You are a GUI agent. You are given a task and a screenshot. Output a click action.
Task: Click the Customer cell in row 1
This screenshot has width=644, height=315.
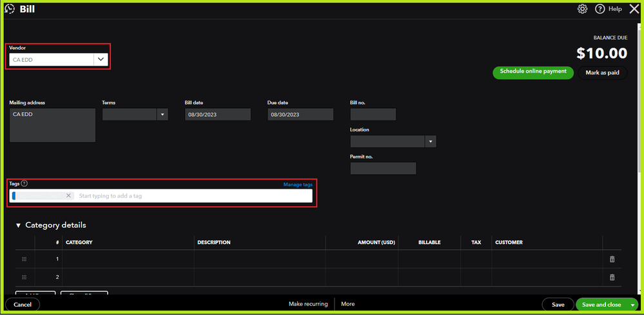(547, 259)
